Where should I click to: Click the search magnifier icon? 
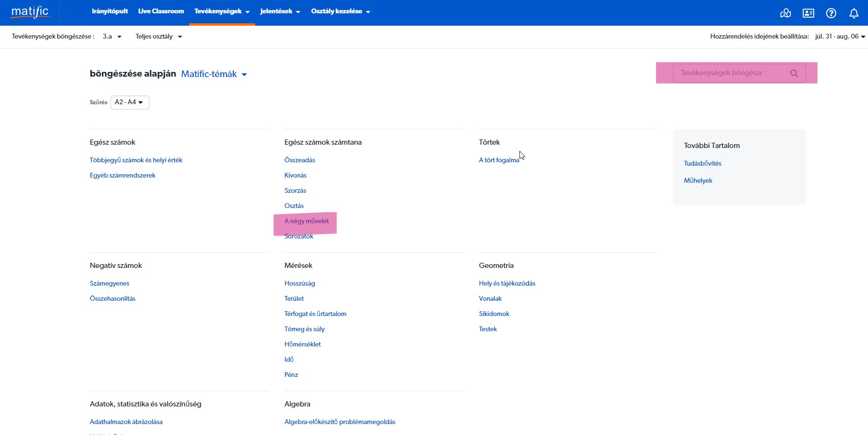(794, 73)
